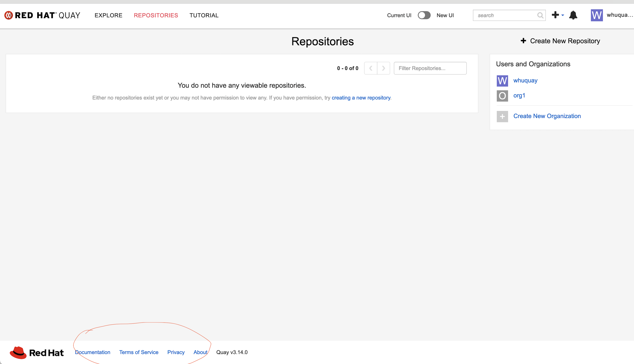Click the org1 organization avatar icon
This screenshot has width=634, height=364.
pyautogui.click(x=502, y=96)
